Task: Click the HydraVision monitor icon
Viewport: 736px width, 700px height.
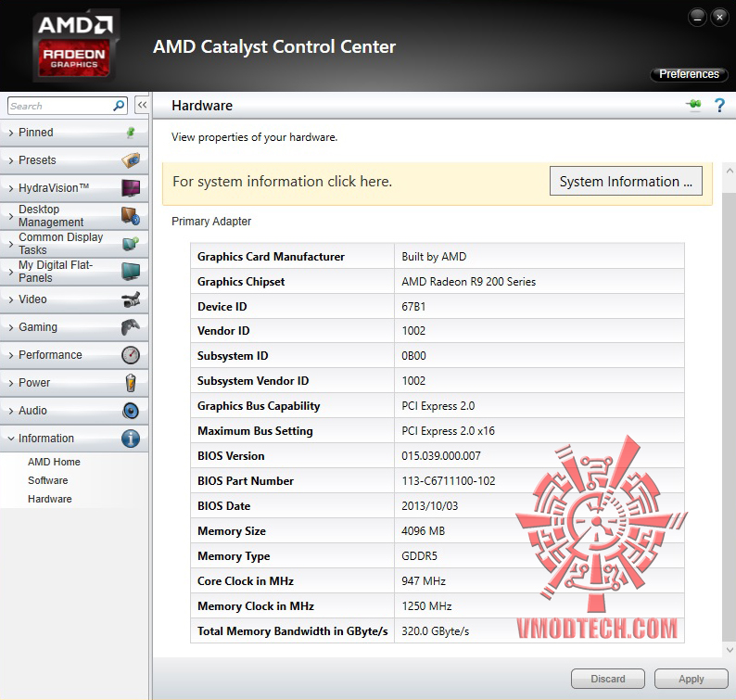Action: click(x=131, y=188)
